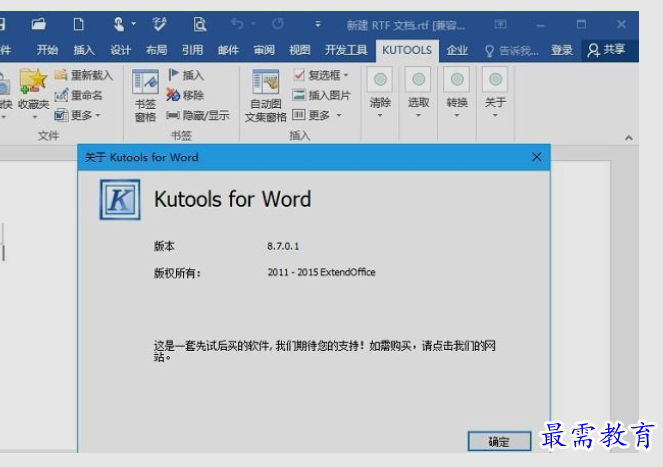Click 插入图片 insert pictures

321,95
